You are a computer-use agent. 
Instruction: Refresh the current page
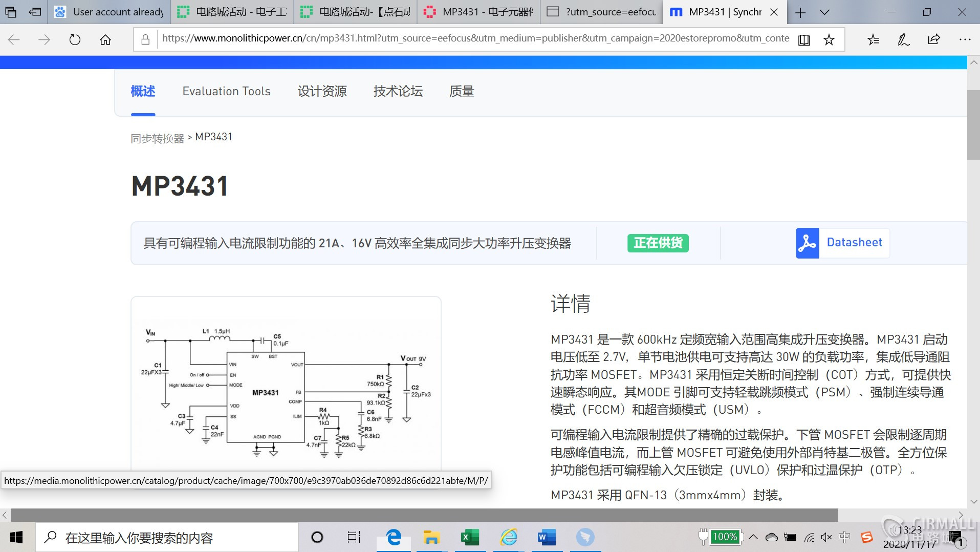coord(75,39)
